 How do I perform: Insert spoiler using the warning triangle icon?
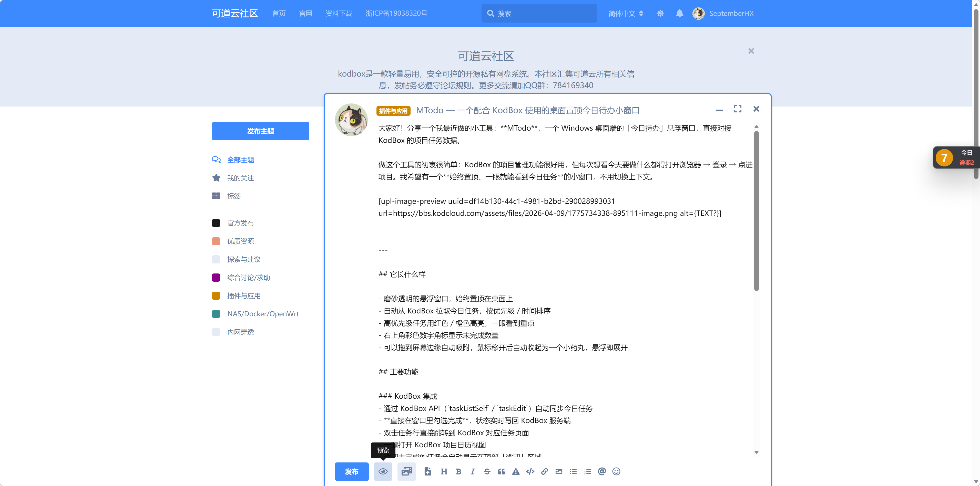click(x=516, y=472)
